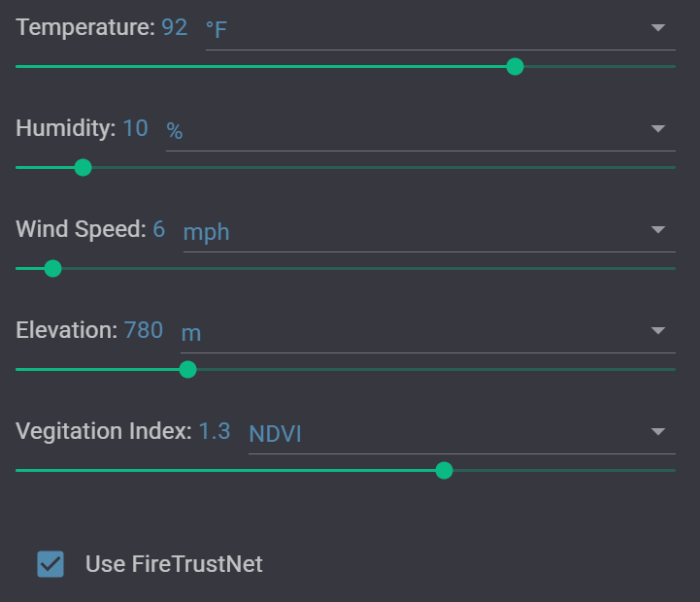Click the Wind Speed slider handle
Screen dimensions: 700x602
[53, 268]
